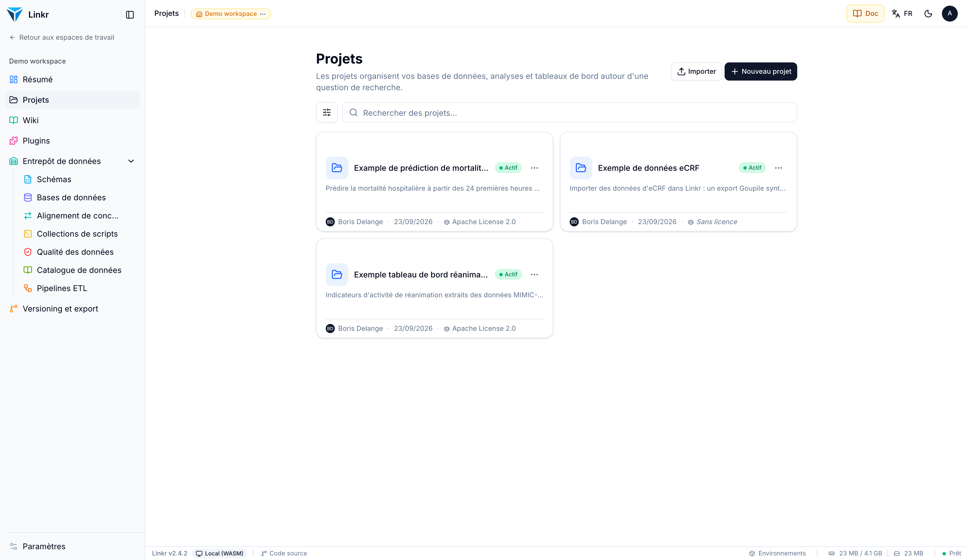Open options for Exemple tableau de bord card
Image resolution: width=968 pixels, height=560 pixels.
[534, 275]
